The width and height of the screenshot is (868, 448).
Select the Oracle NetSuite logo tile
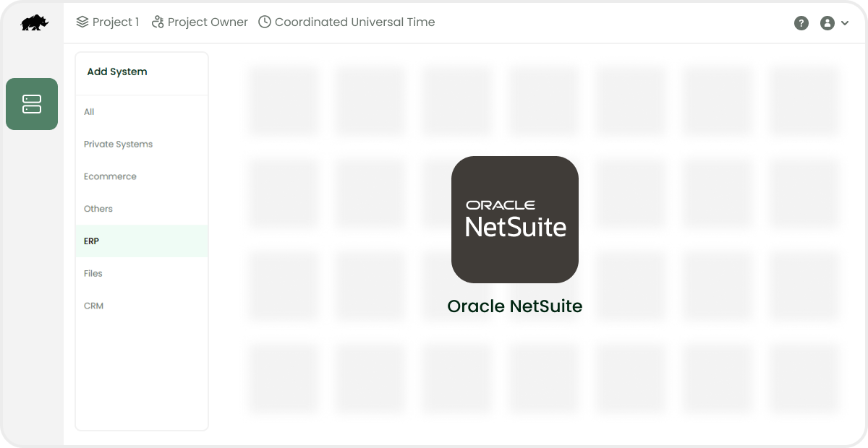coord(515,219)
